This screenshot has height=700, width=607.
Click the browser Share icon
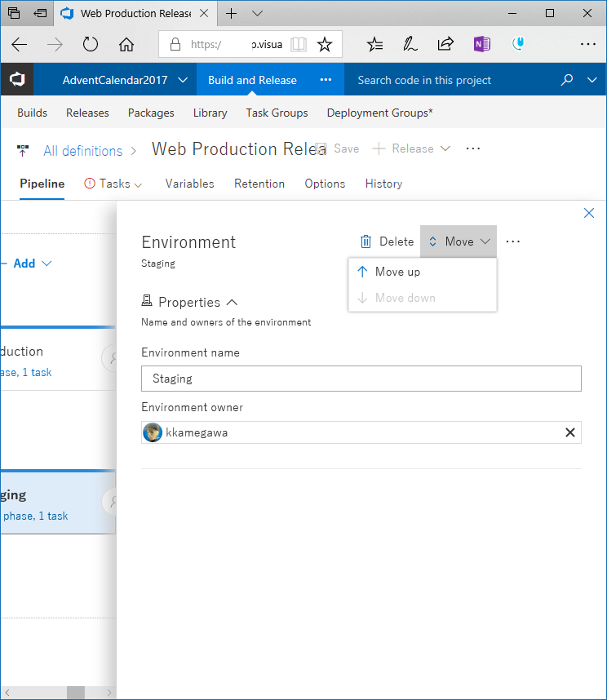click(445, 45)
